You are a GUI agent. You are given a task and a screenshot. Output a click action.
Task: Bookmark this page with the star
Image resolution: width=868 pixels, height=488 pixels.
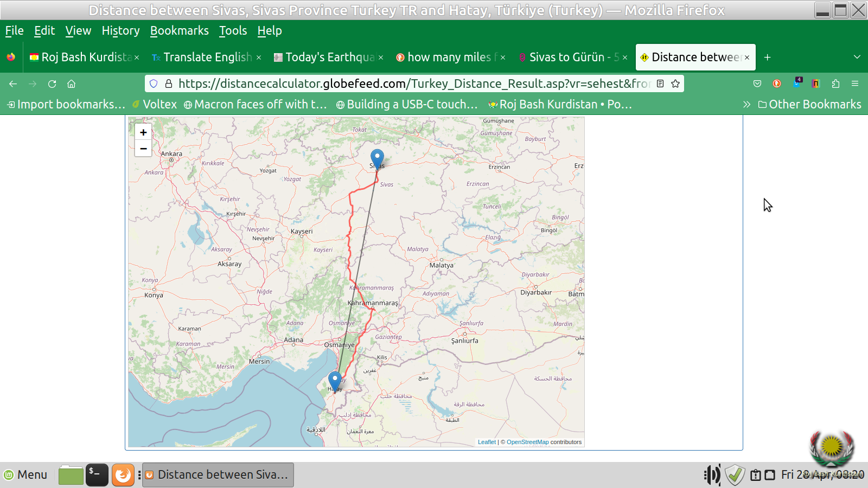point(675,84)
